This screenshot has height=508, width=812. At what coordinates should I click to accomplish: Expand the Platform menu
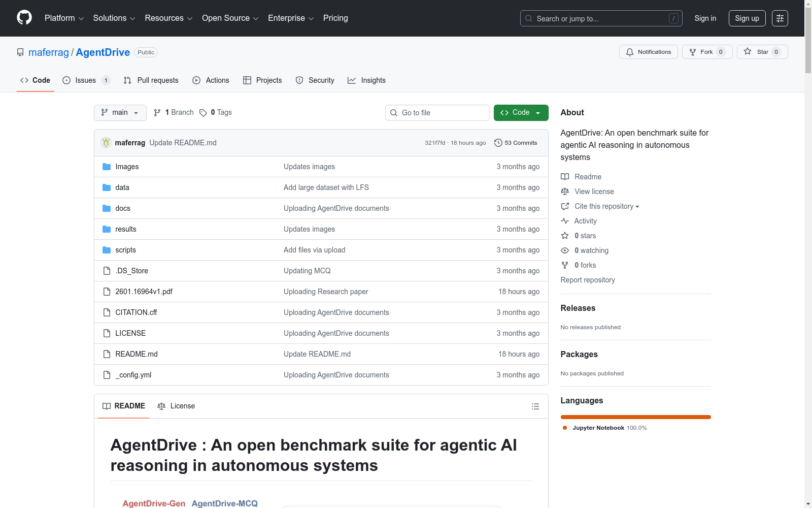tap(64, 18)
